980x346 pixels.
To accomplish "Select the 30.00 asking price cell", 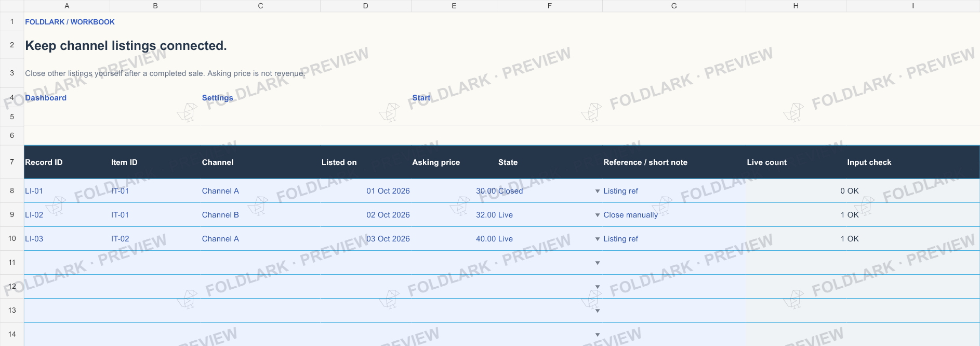I will point(454,191).
